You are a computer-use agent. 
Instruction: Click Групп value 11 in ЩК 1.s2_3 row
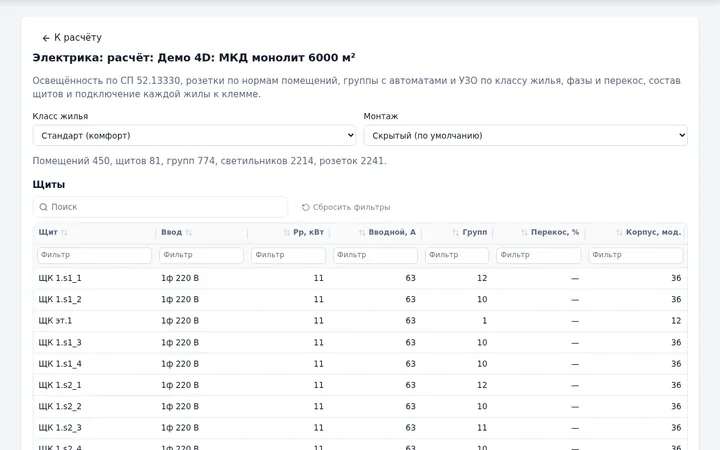[482, 428]
